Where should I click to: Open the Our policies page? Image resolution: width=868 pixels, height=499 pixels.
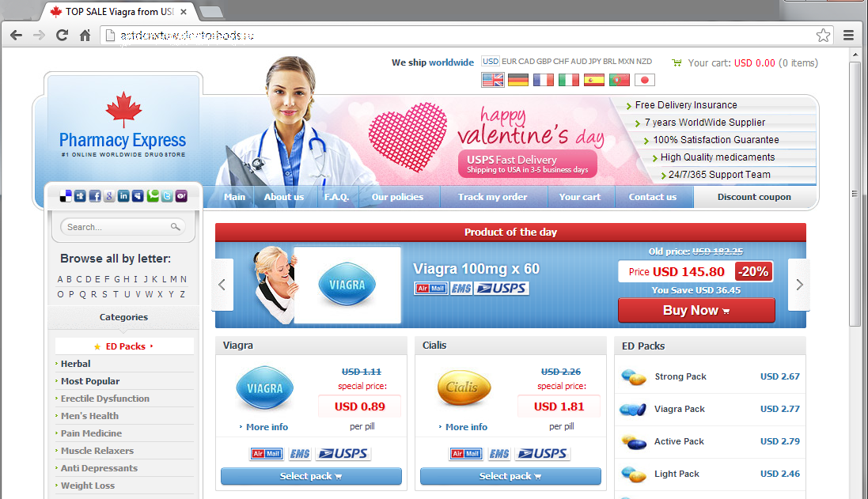tap(397, 197)
